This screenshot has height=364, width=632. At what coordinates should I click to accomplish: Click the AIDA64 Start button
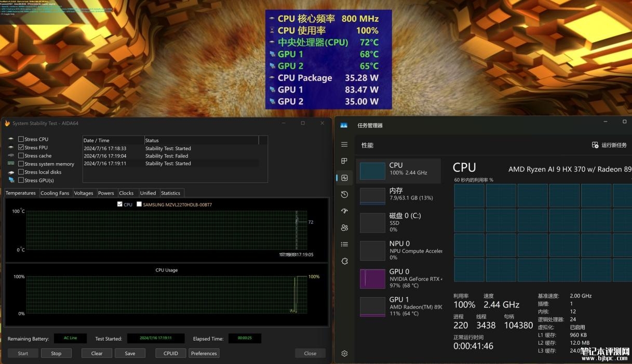pyautogui.click(x=23, y=353)
